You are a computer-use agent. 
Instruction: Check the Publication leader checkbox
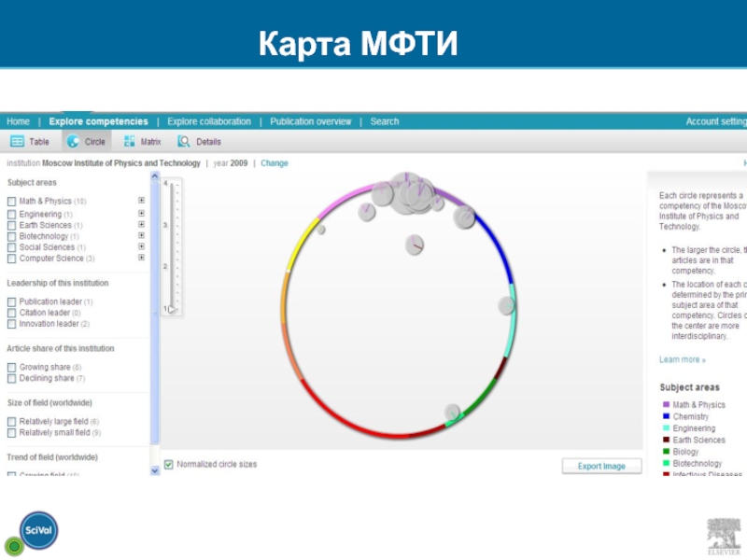click(x=12, y=301)
